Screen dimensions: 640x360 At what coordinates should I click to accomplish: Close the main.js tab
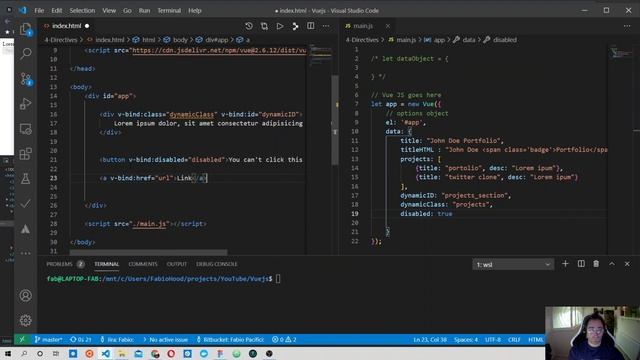(x=387, y=26)
